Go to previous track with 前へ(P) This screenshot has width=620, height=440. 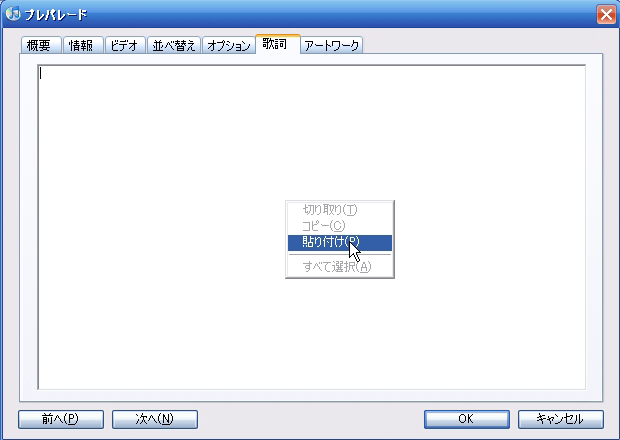[61, 419]
